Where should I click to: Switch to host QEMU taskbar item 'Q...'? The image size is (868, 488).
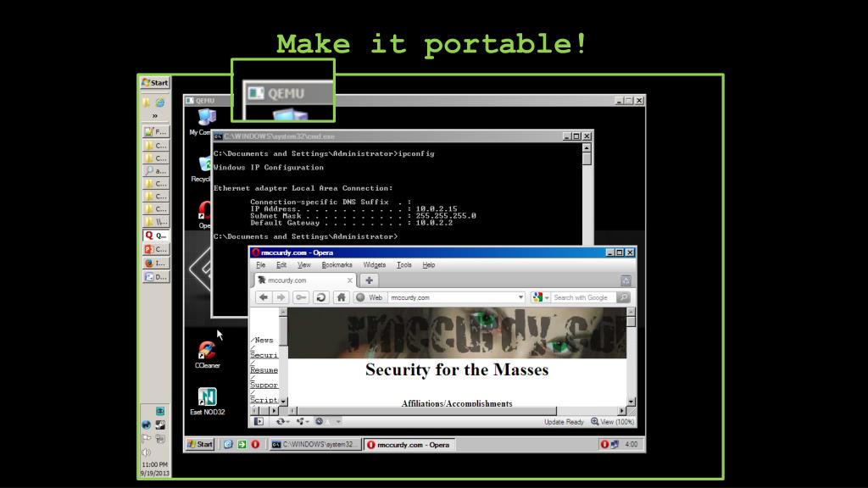156,236
